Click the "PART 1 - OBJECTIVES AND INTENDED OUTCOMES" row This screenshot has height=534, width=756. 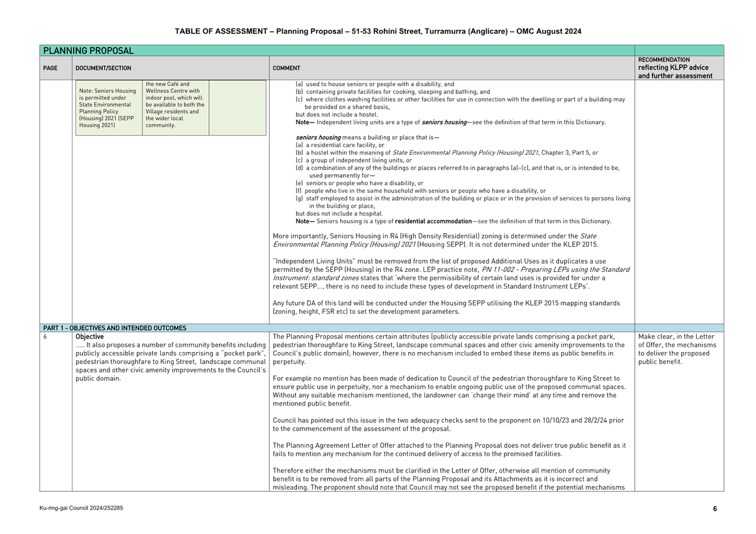tap(337, 328)
